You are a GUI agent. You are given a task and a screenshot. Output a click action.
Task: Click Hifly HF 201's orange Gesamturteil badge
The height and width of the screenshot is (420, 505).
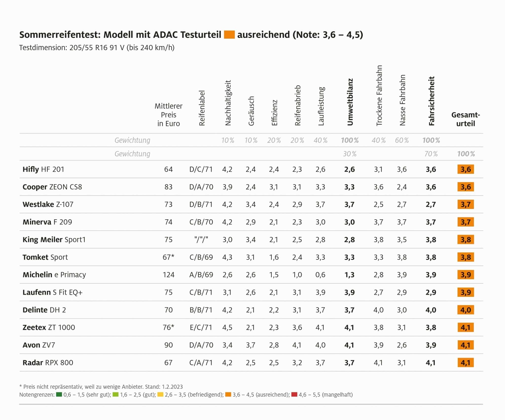[466, 169]
